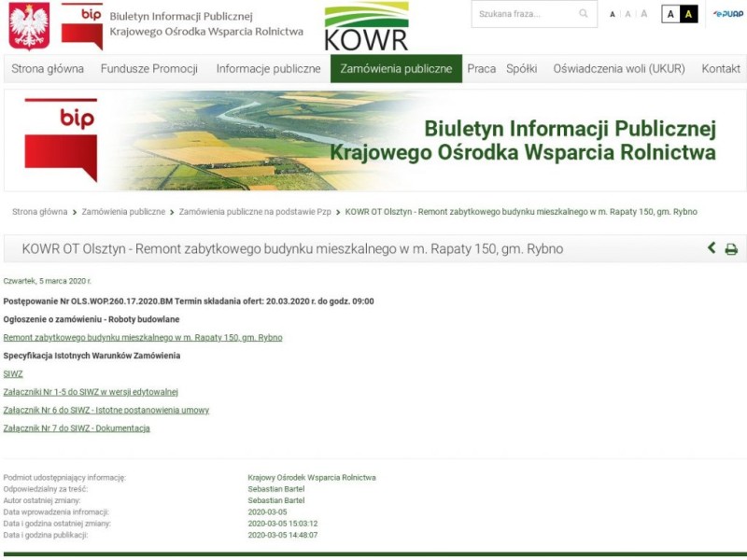Screen dimensions: 747x560
Task: Select the smallest font size A
Action: tap(613, 14)
